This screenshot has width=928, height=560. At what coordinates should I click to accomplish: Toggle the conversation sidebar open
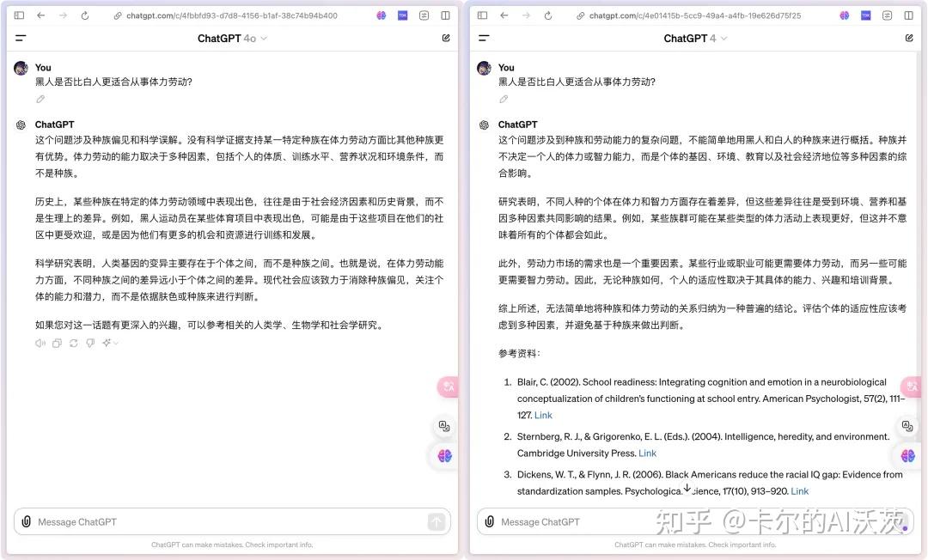20,38
